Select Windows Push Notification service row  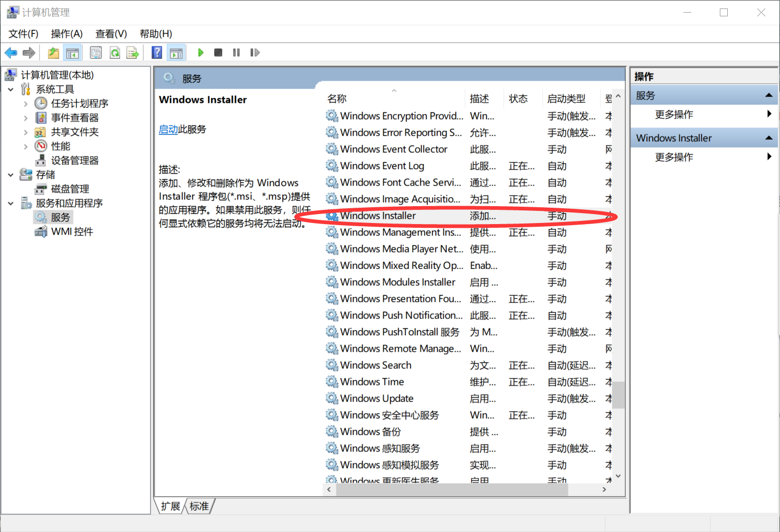tap(468, 315)
